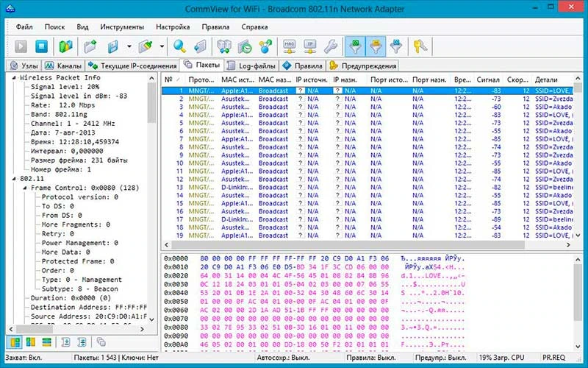Select packet row 2 from Asustek

tap(367, 99)
